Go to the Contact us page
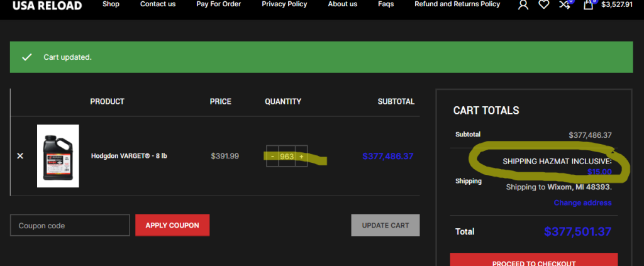This screenshot has width=644, height=266. [x=158, y=4]
